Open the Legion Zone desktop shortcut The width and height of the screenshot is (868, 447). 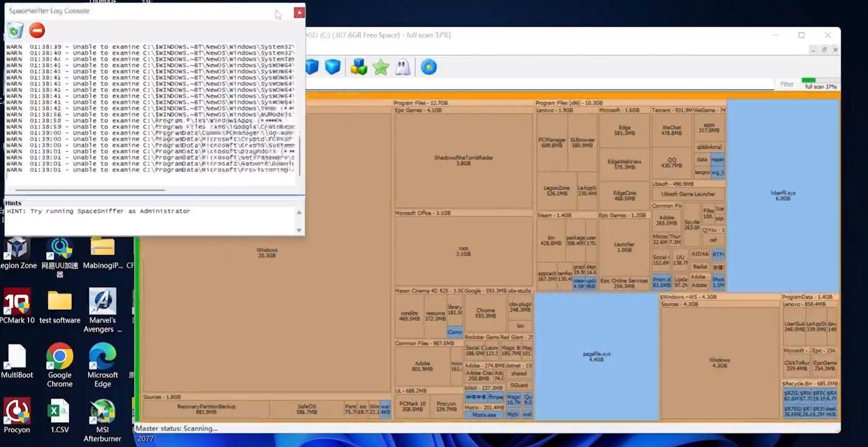[17, 254]
